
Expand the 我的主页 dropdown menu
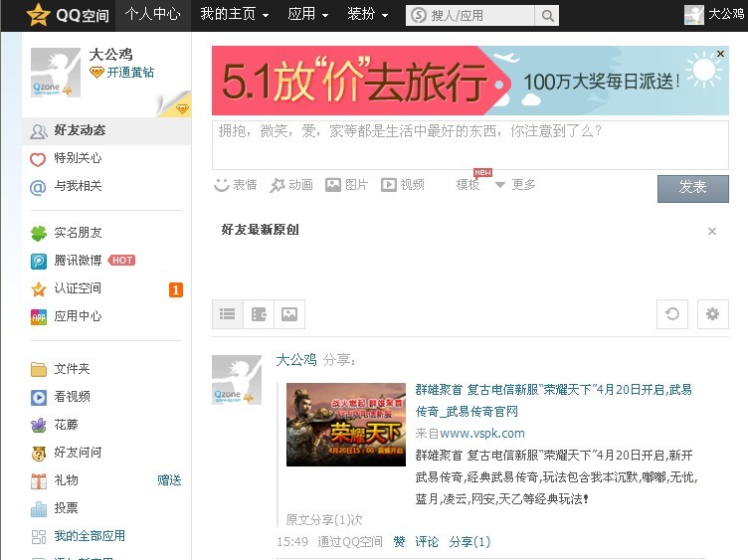[x=234, y=15]
